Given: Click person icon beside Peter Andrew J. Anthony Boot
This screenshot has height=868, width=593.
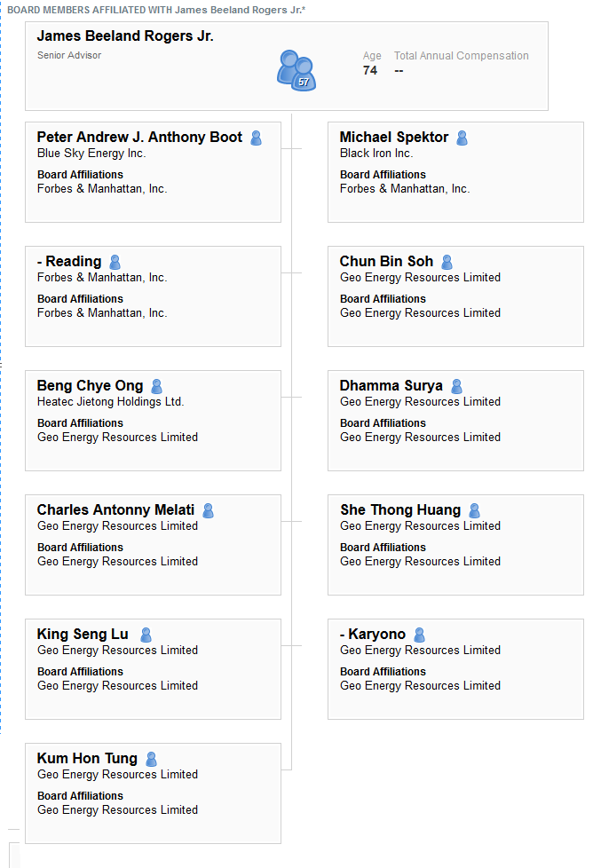Looking at the screenshot, I should tap(256, 138).
